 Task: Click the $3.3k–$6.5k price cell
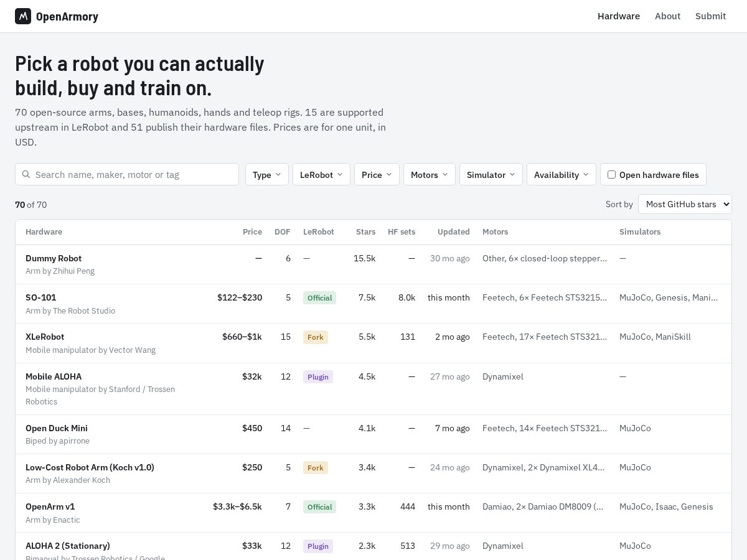click(237, 506)
